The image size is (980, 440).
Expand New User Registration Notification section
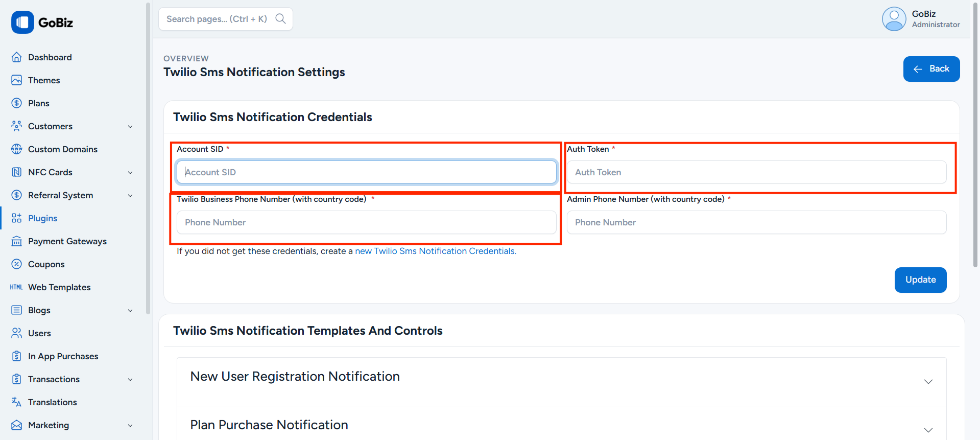coord(928,382)
